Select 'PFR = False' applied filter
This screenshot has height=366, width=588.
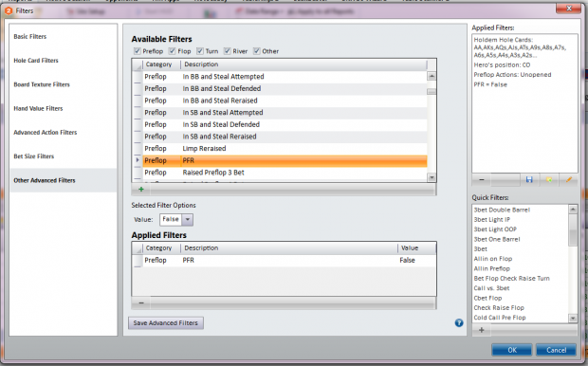490,84
